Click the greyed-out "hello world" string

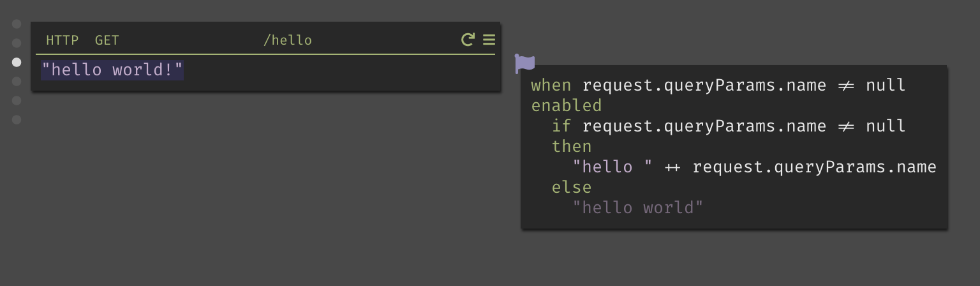(x=638, y=207)
